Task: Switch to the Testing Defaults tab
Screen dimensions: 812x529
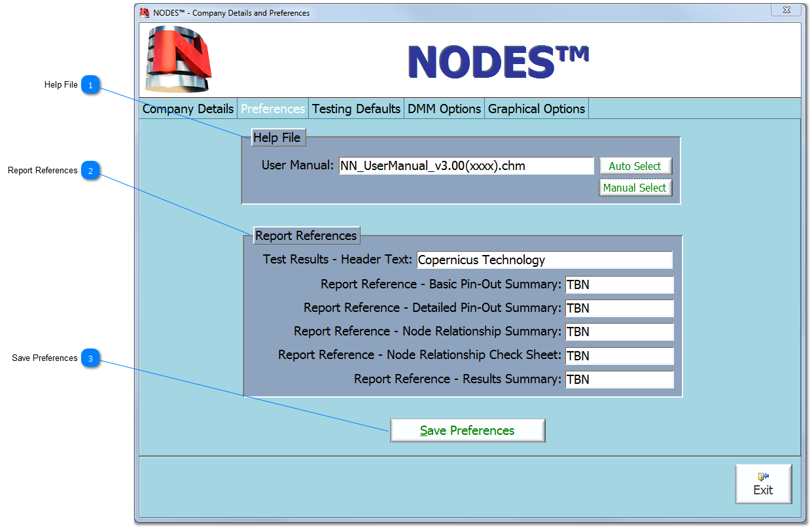Action: 356,109
